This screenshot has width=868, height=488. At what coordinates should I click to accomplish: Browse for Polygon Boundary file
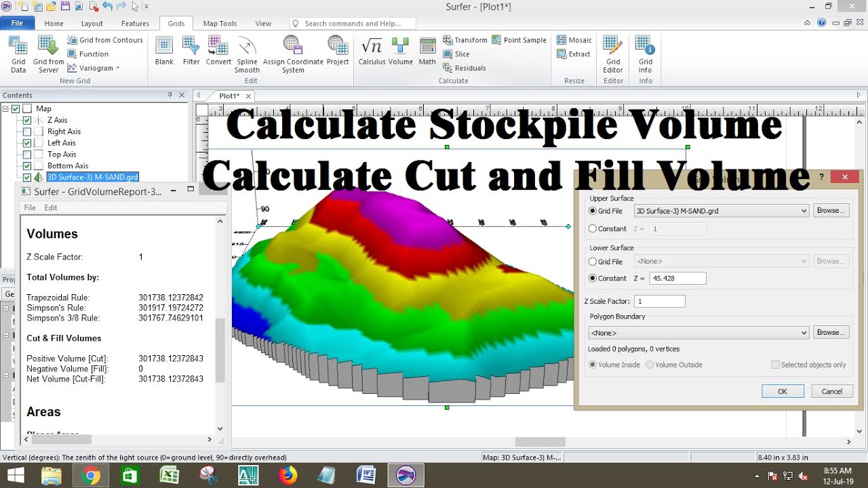tap(831, 333)
